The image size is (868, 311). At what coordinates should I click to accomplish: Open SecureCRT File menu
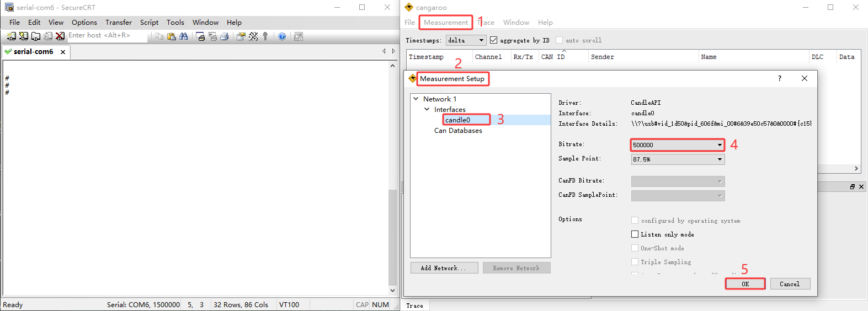[15, 23]
